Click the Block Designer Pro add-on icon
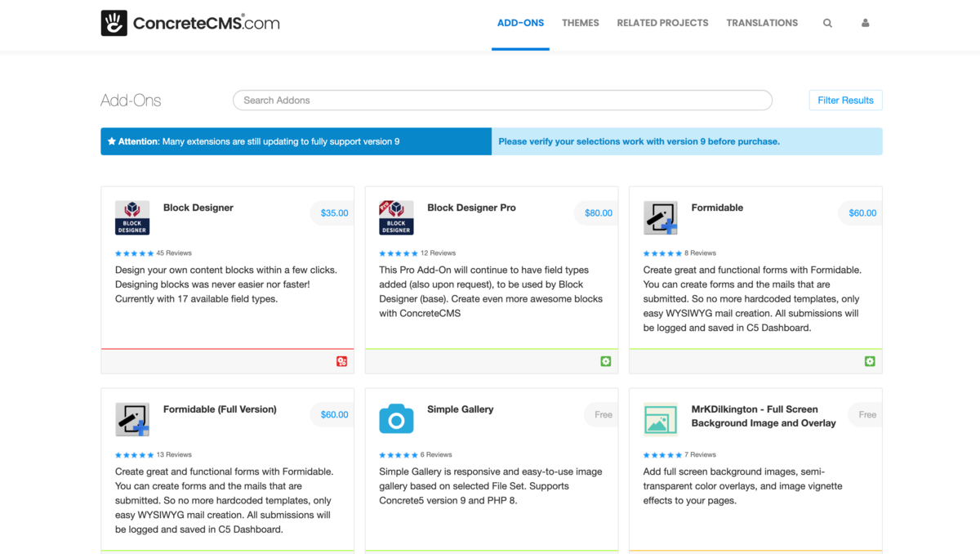 (396, 217)
